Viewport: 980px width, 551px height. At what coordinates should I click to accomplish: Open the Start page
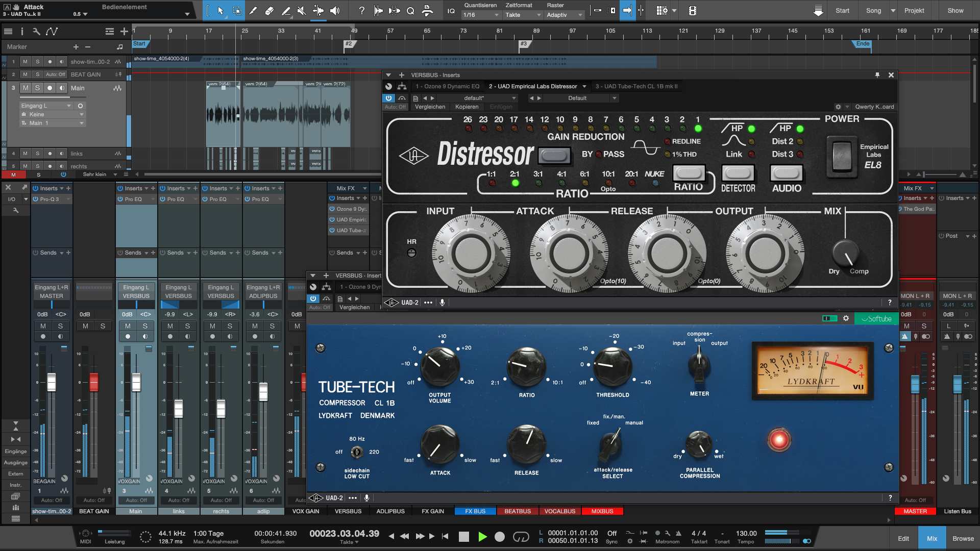click(842, 11)
